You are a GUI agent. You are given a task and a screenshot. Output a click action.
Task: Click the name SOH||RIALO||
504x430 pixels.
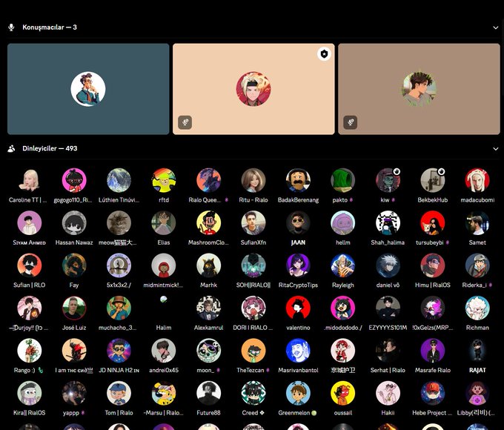(x=253, y=285)
